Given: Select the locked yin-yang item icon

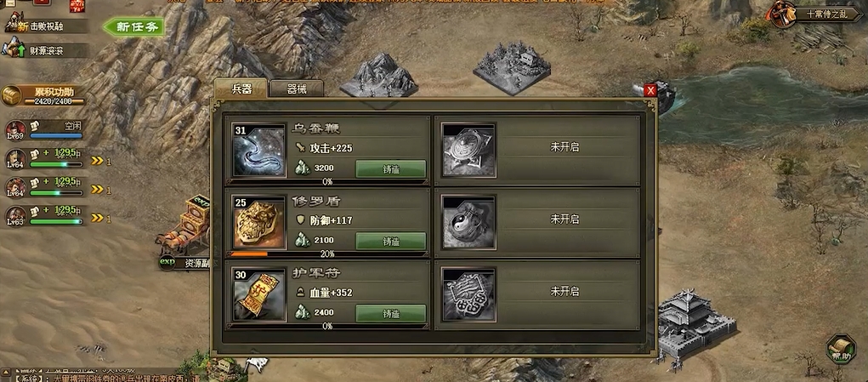Looking at the screenshot, I should pos(469,222).
